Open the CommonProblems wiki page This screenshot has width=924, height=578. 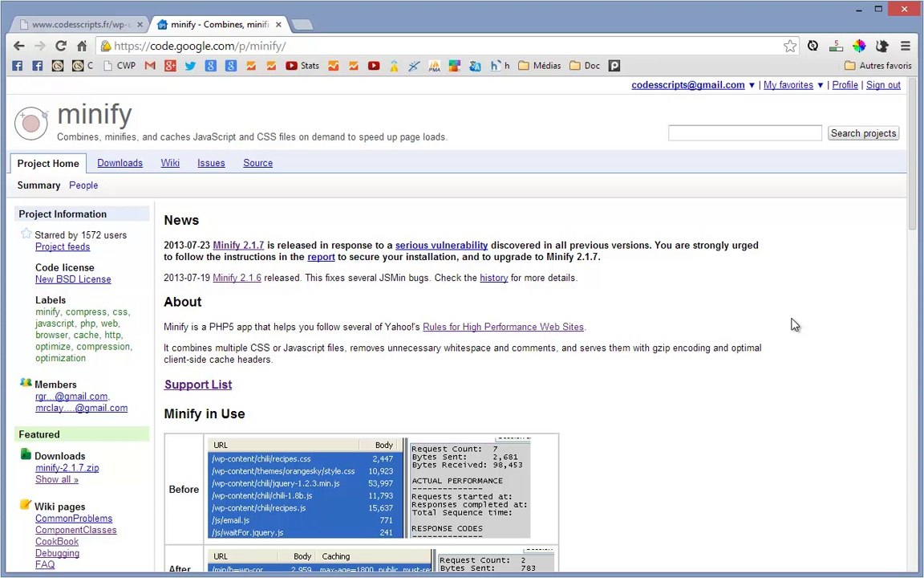[x=74, y=519]
